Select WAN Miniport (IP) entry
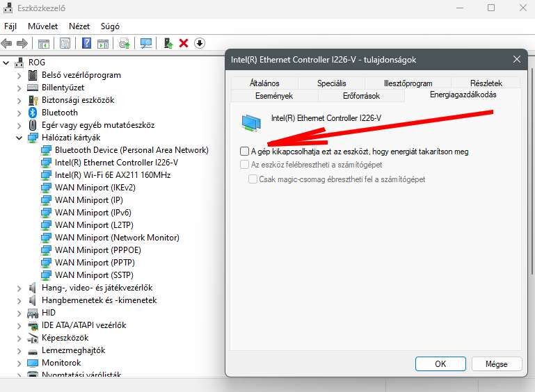The height and width of the screenshot is (392, 535). click(x=89, y=200)
